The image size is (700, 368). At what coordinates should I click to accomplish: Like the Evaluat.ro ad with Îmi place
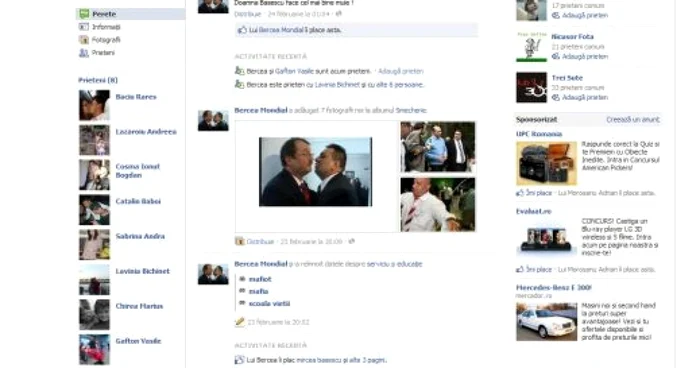pyautogui.click(x=538, y=269)
